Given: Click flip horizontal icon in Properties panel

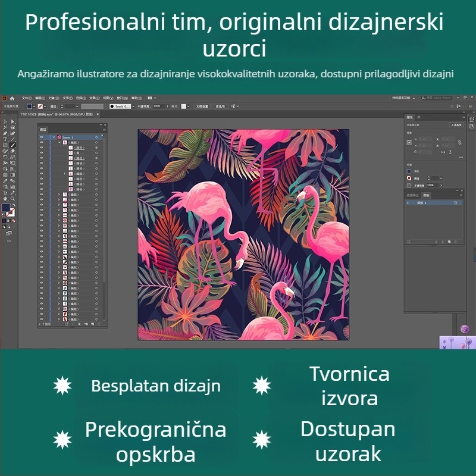Looking at the screenshot, I should coord(443,152).
